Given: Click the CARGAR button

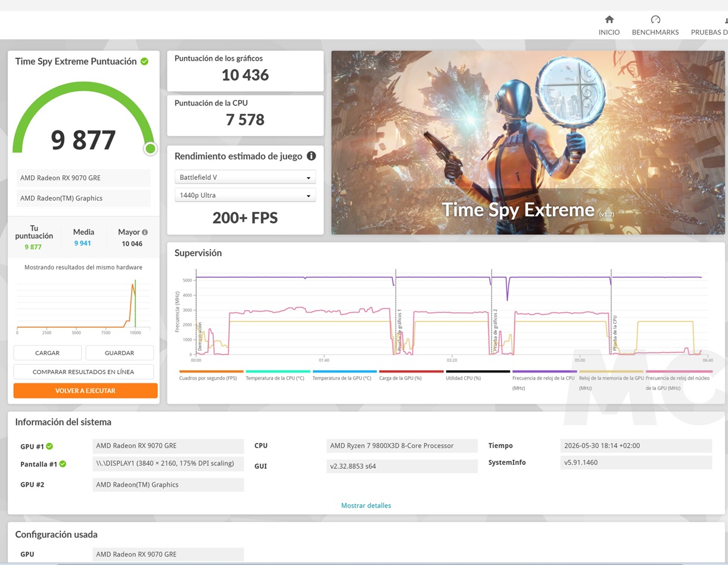Looking at the screenshot, I should tap(47, 353).
